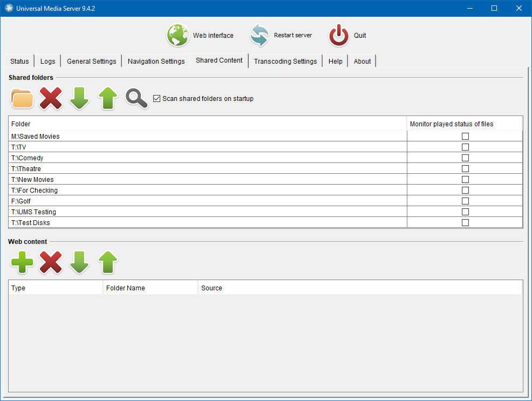Select the F:\Golf folder row
The height and width of the screenshot is (401, 532).
point(208,201)
